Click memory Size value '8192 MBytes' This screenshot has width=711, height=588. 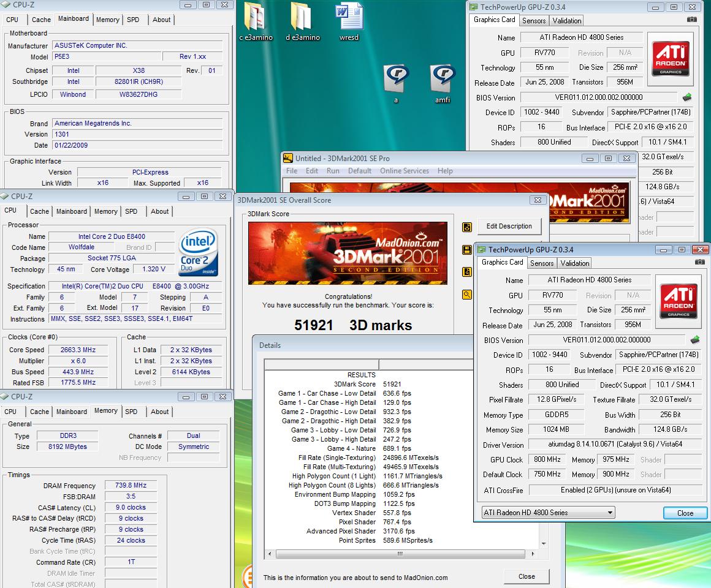pyautogui.click(x=67, y=447)
